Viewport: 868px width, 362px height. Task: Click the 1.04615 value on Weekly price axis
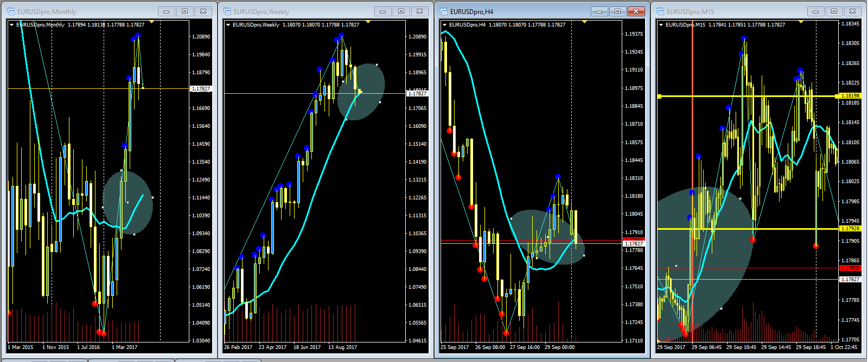coord(417,341)
